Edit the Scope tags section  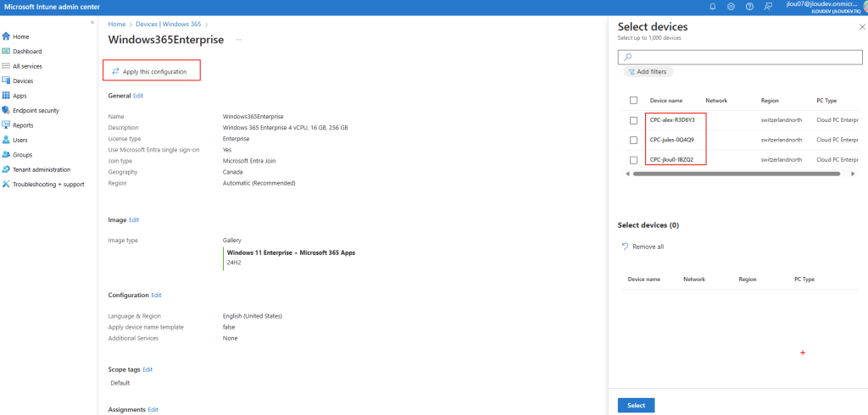click(147, 369)
